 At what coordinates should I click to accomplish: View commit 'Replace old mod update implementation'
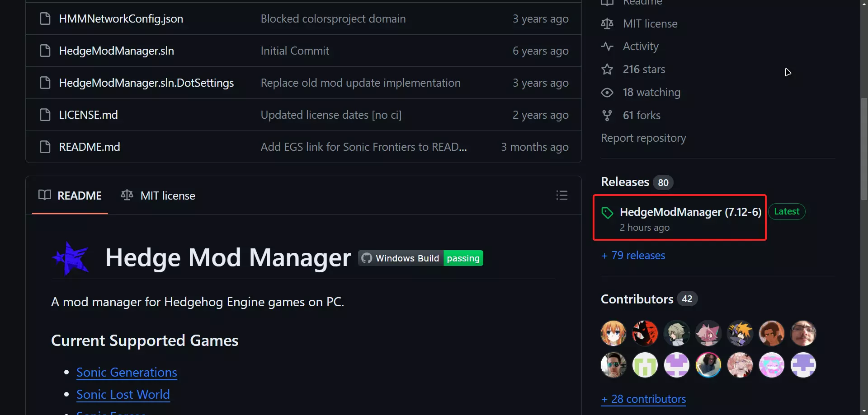coord(360,83)
